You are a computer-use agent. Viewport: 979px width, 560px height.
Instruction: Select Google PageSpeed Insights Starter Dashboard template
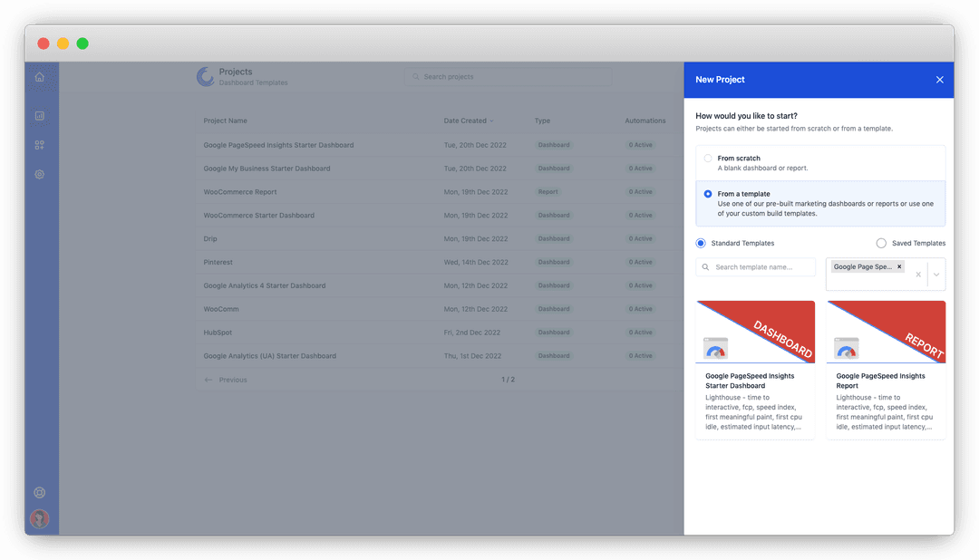click(755, 370)
